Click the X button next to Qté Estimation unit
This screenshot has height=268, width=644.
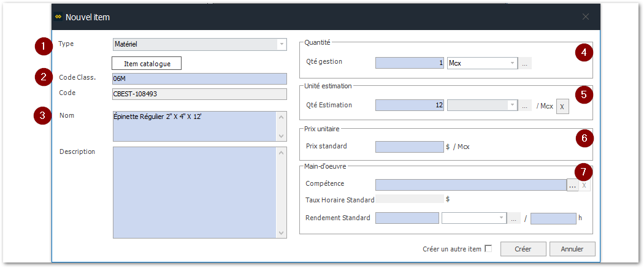[563, 106]
